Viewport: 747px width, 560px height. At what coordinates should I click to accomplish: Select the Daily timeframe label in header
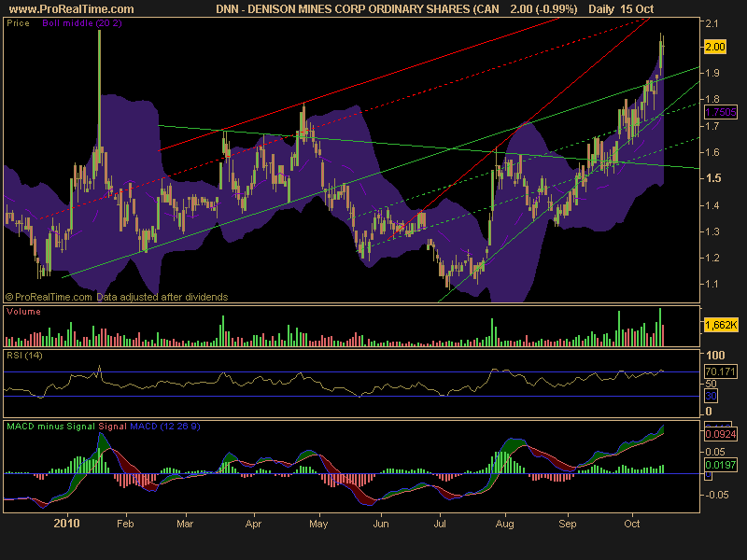coord(600,8)
